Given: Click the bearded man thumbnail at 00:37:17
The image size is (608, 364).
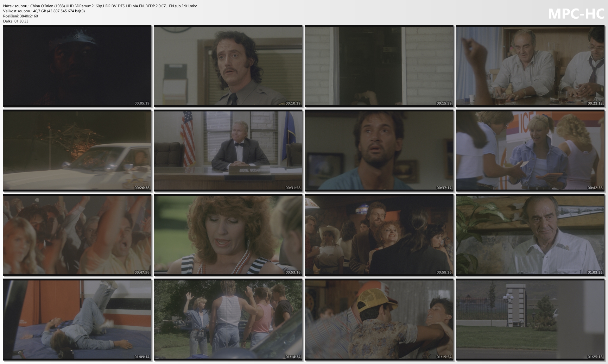Looking at the screenshot, I should coord(379,150).
